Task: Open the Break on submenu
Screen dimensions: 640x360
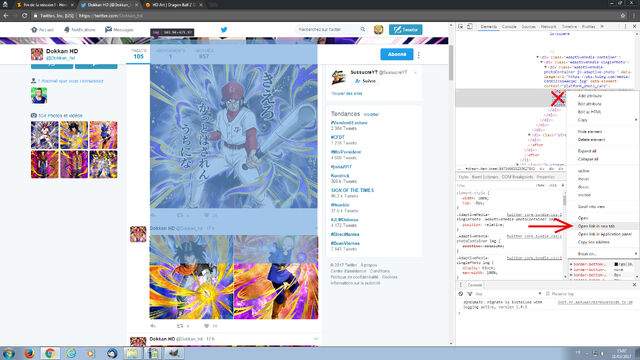Action: click(602, 254)
